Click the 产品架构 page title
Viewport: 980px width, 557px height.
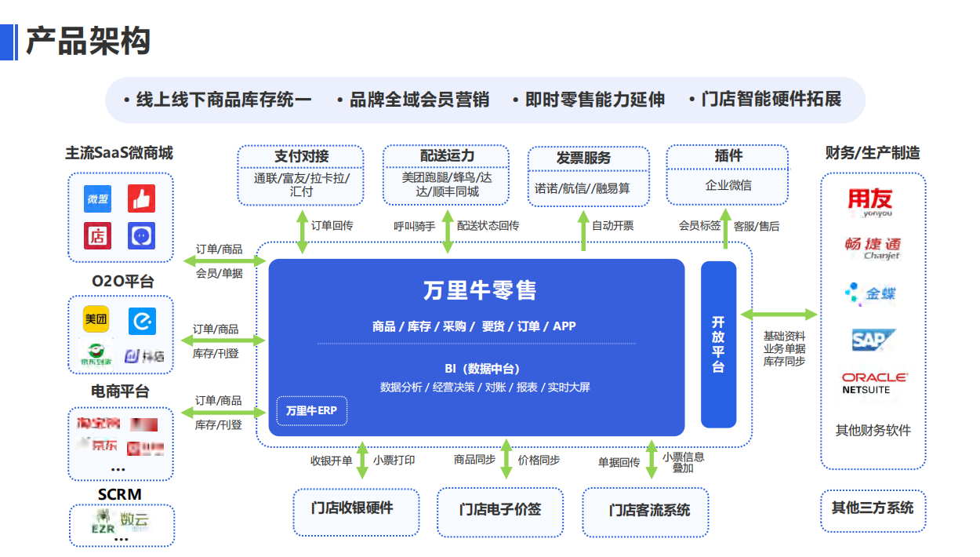point(88,41)
